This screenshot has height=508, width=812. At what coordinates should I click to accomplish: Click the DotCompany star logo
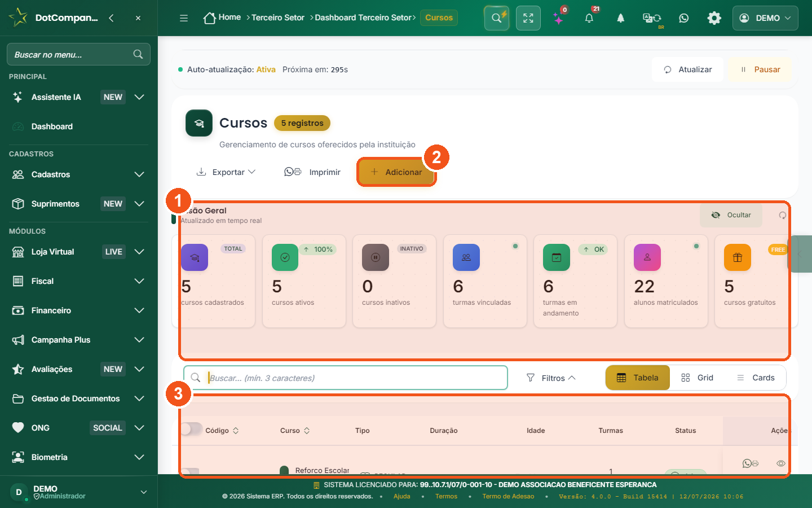pyautogui.click(x=18, y=17)
